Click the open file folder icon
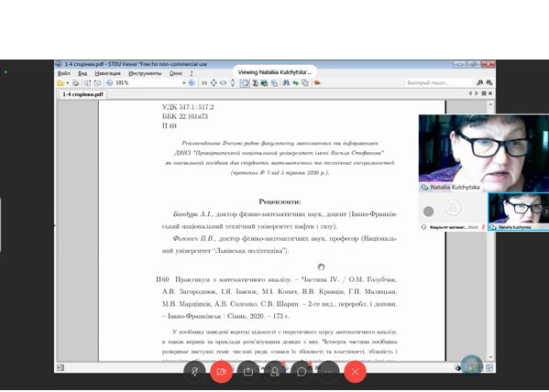This screenshot has width=549, height=392. coord(60,83)
